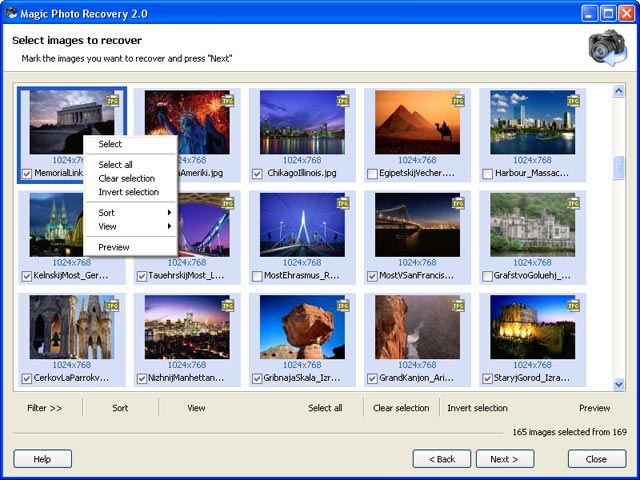The image size is (640, 480).
Task: Click the JPG badge on Harbour_Massac thumbnail
Action: (x=573, y=101)
